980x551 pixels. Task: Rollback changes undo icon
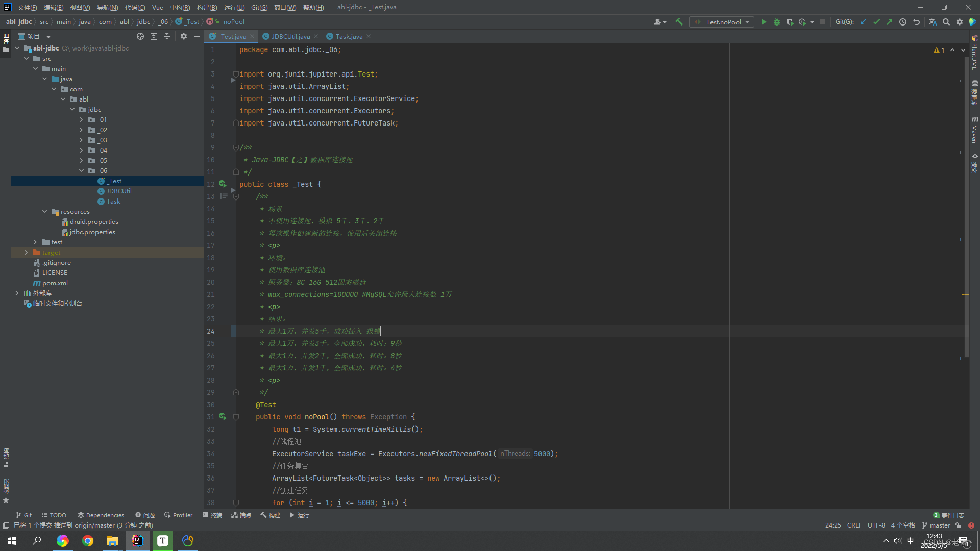pyautogui.click(x=916, y=22)
